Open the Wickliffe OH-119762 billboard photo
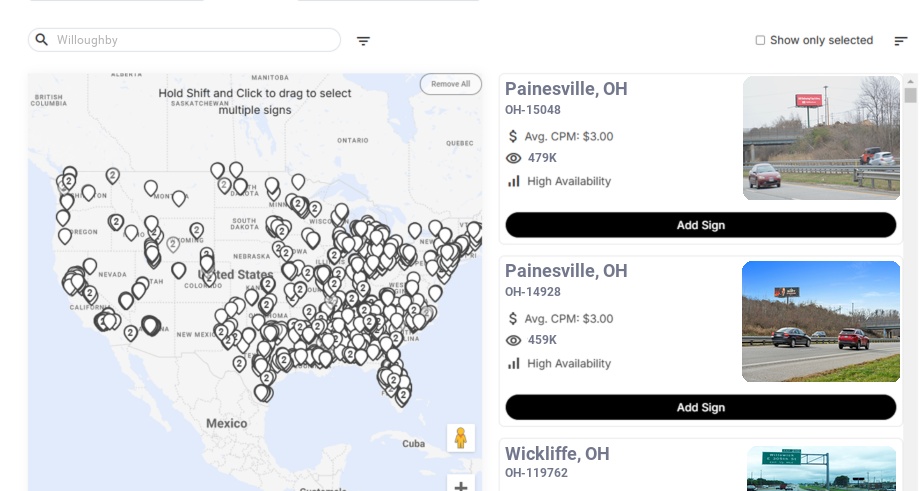This screenshot has height=491, width=920. pos(821,468)
